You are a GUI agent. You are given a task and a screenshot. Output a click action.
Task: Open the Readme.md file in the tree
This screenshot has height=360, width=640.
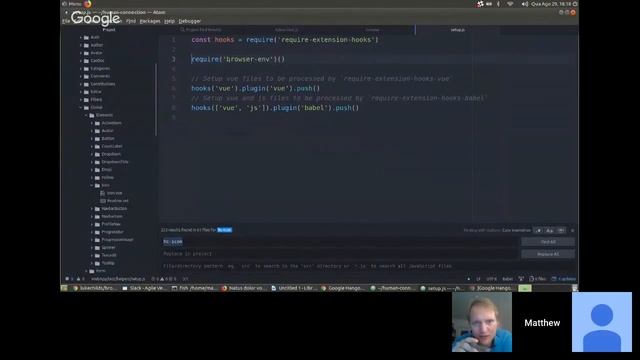point(114,201)
